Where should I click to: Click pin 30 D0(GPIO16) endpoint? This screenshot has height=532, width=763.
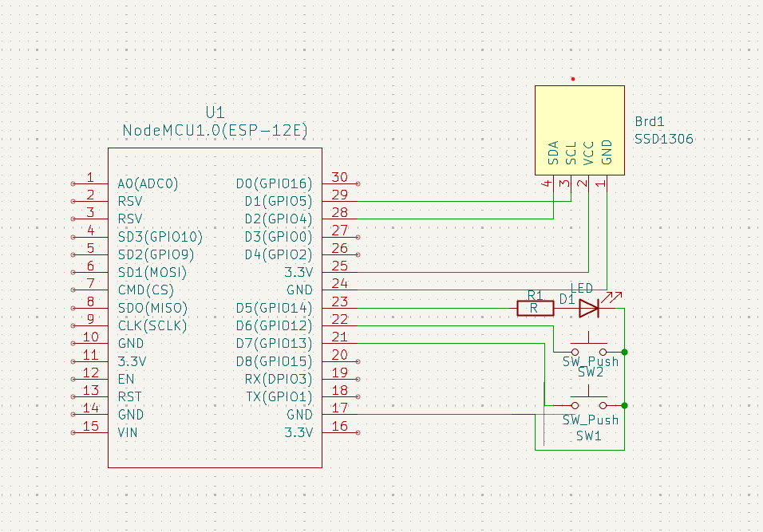(358, 183)
